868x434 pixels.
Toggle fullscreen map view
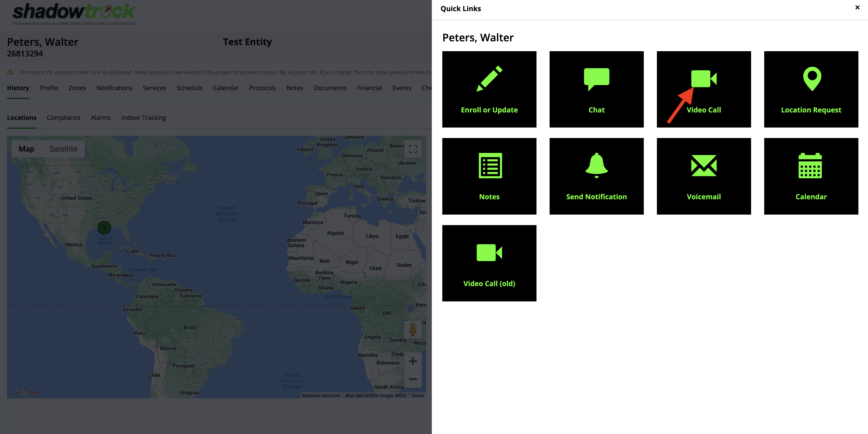pyautogui.click(x=413, y=149)
